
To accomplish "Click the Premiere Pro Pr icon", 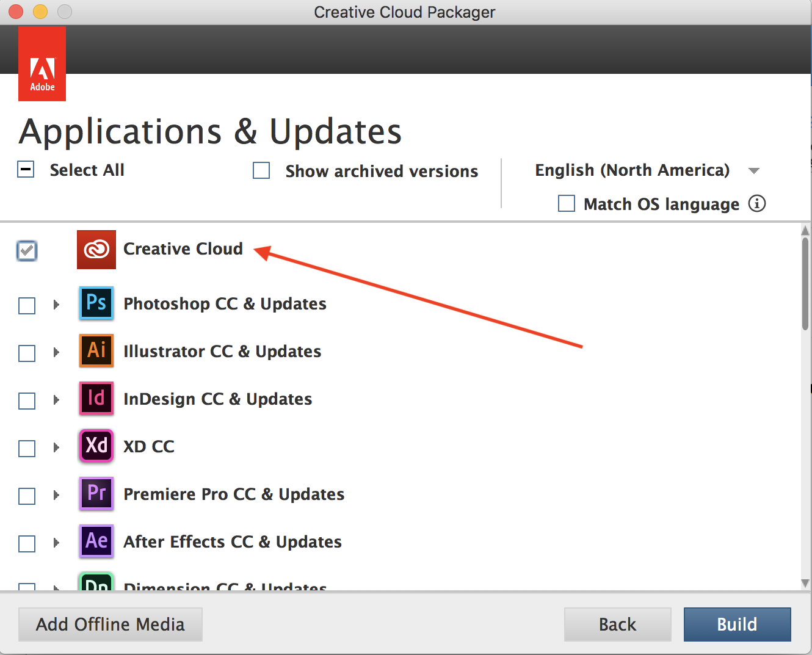I will pos(96,493).
